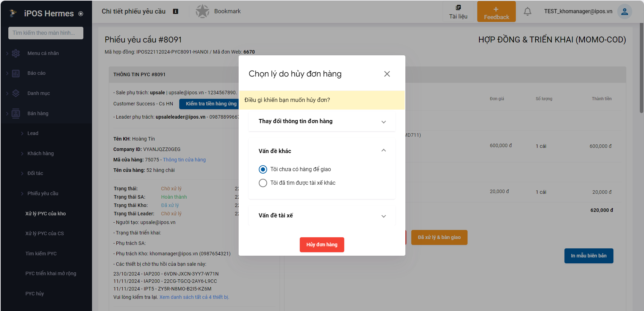Screen dimensions: 644x311
Task: Select "Tôi chưa có hàng để giao" option
Action: pos(263,169)
